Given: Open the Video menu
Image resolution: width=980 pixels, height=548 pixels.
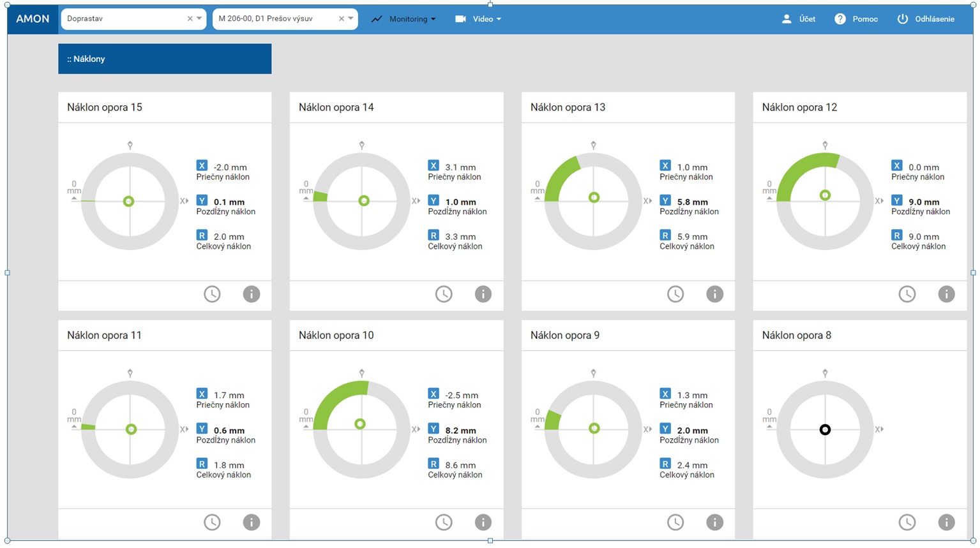Looking at the screenshot, I should click(x=478, y=19).
